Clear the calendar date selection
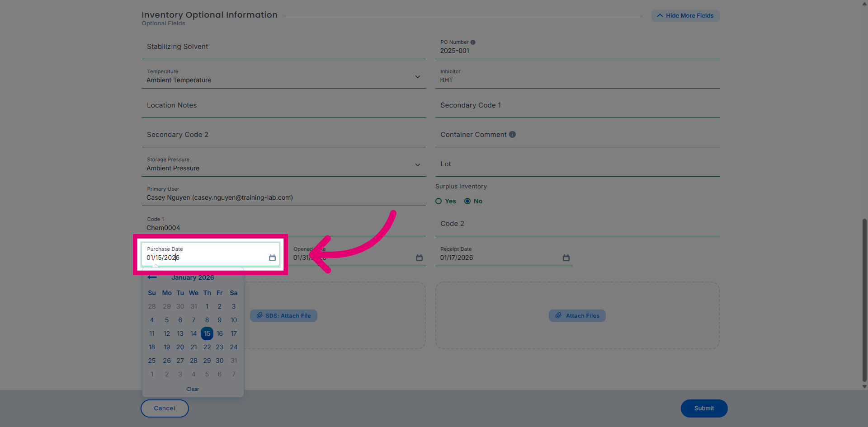868x427 pixels. 193,389
